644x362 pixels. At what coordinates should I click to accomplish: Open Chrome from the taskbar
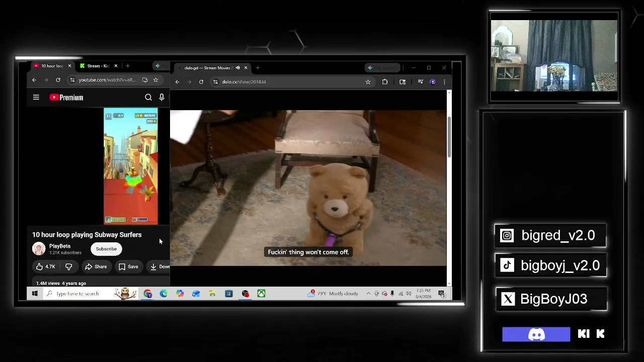(147, 294)
